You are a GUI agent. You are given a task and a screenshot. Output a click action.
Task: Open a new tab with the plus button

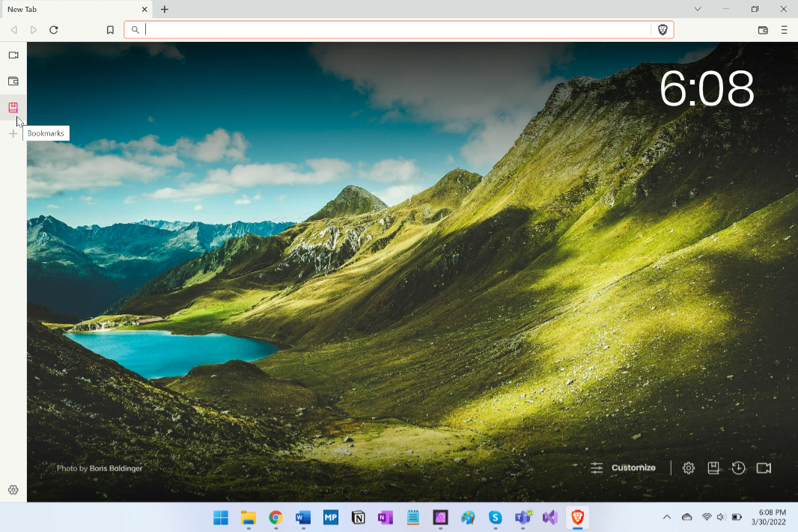(165, 9)
